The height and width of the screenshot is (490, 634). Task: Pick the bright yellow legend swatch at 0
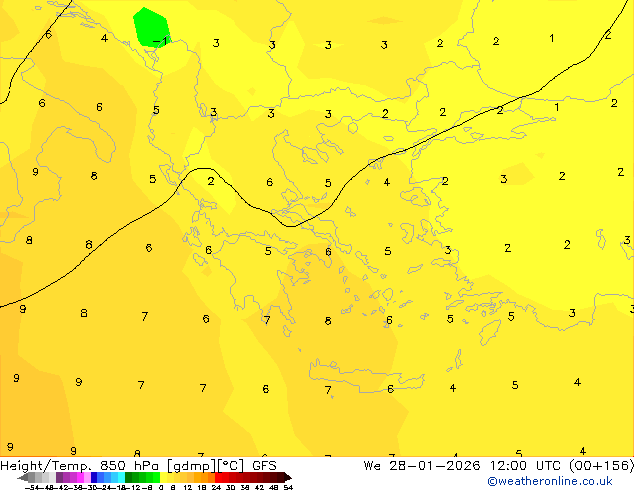point(163,477)
